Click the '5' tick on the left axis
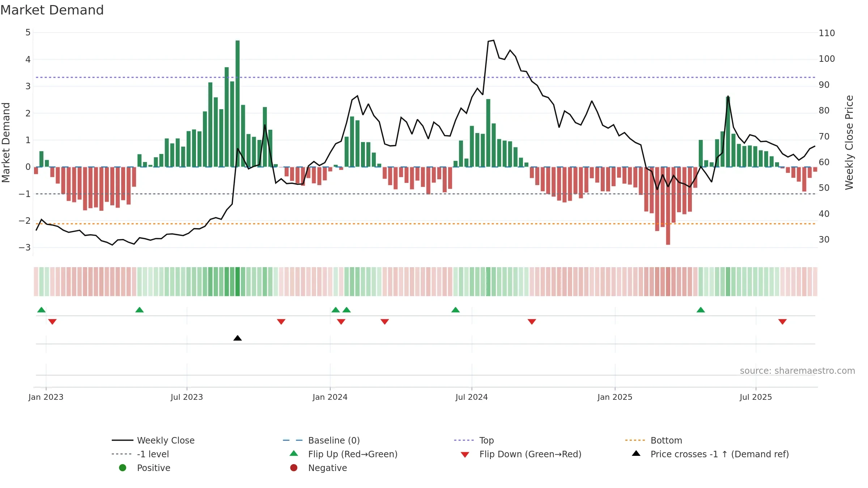This screenshot has width=868, height=488. [x=28, y=33]
